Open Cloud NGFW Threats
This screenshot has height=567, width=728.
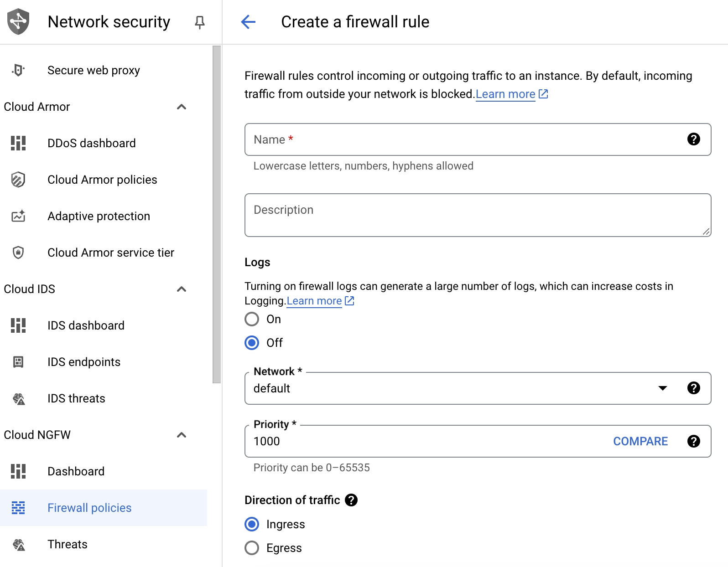(68, 544)
